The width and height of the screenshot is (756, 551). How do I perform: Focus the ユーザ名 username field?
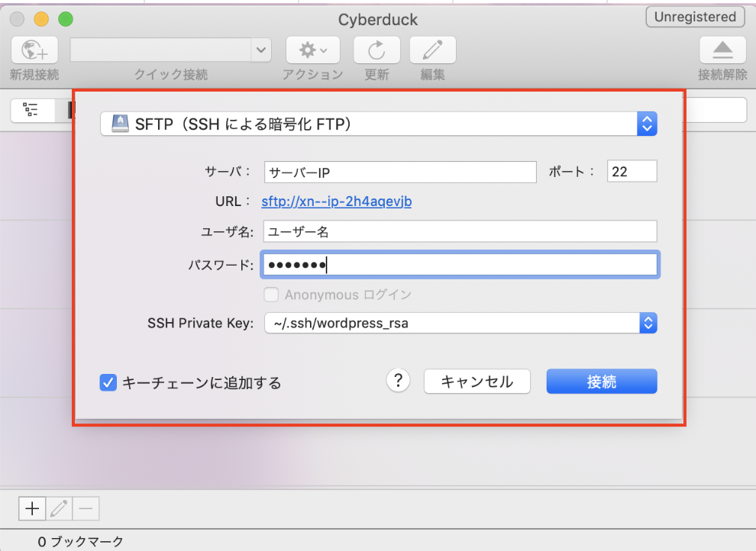[460, 231]
